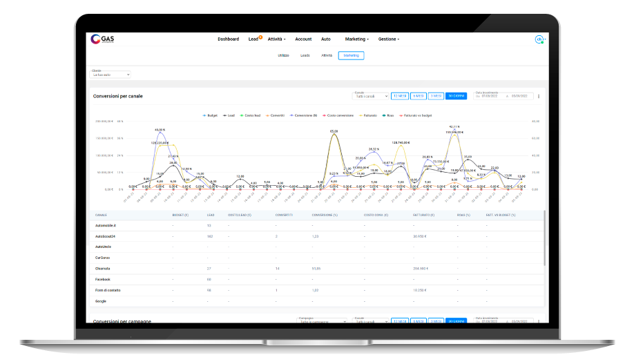Toggle the Roas legend entry
This screenshot has width=634, height=364.
pyautogui.click(x=388, y=115)
